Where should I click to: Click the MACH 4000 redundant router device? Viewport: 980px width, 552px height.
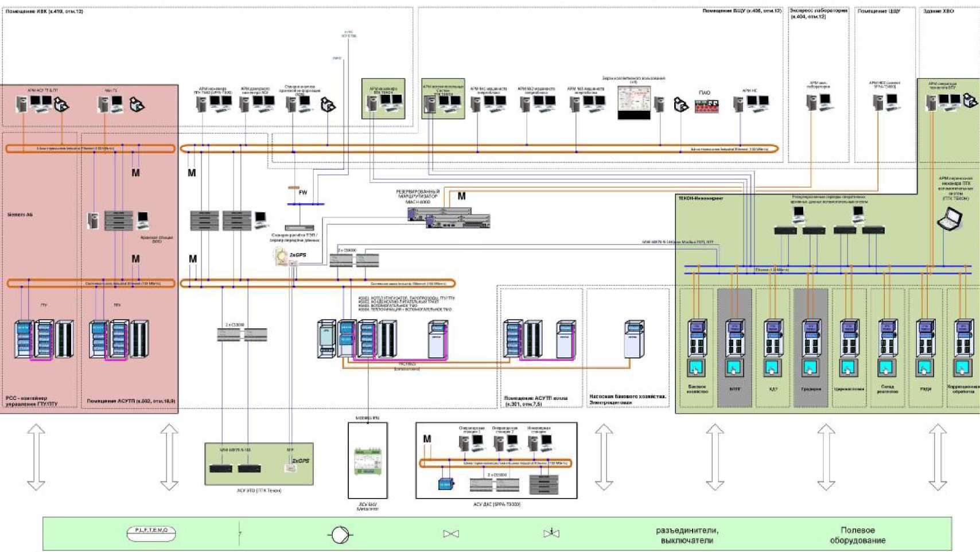pos(449,217)
